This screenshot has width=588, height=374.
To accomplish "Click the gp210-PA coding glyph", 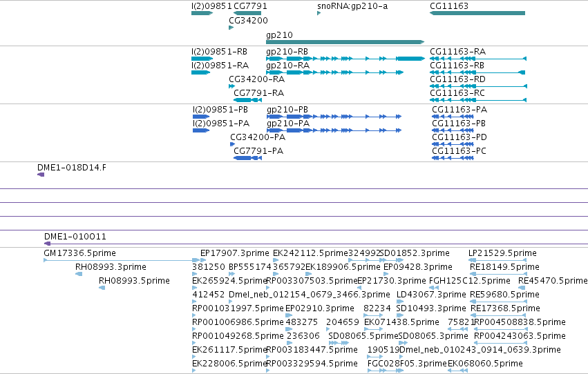I will (334, 130).
